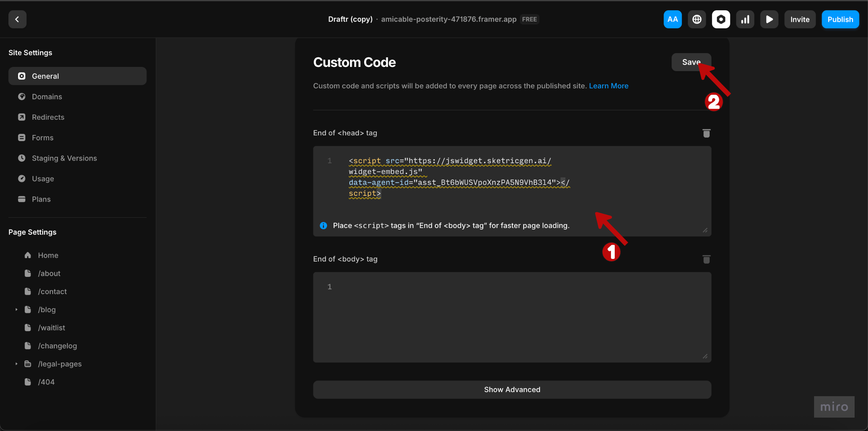Select the General tab in Site Settings

46,76
